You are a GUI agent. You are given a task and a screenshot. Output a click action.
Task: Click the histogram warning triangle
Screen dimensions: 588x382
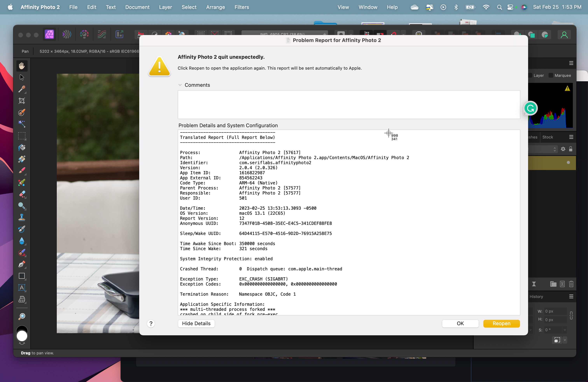[567, 88]
